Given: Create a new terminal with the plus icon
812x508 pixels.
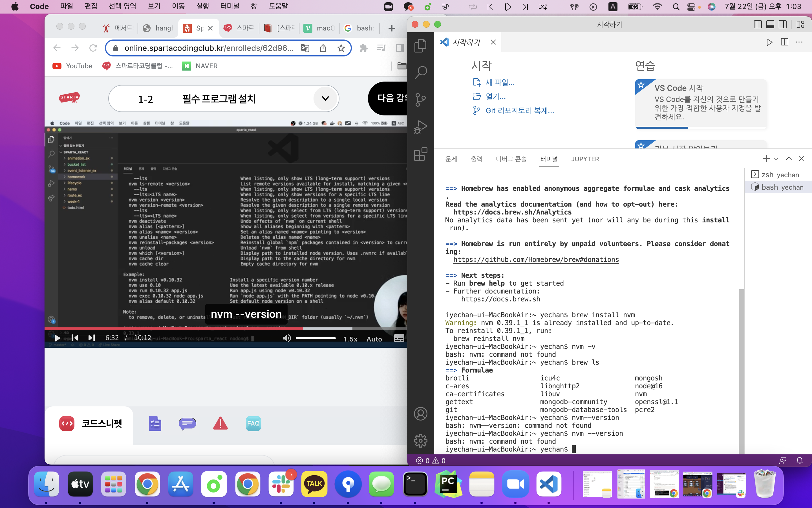Looking at the screenshot, I should (766, 159).
